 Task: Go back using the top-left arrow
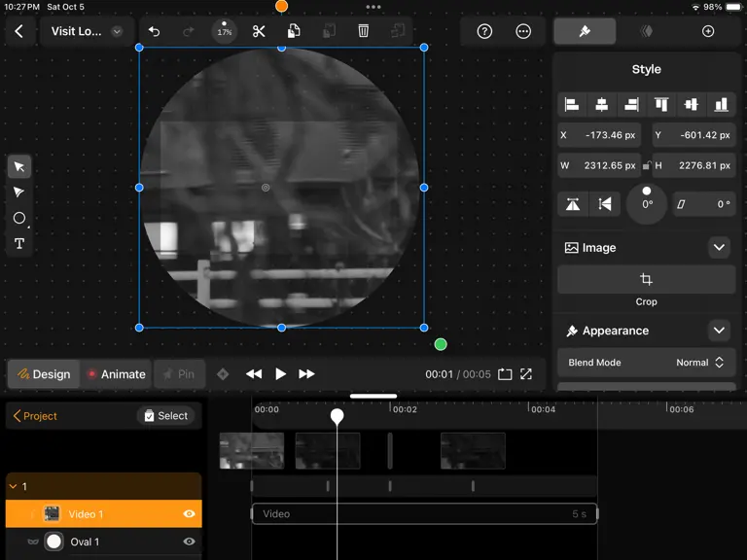click(x=19, y=31)
